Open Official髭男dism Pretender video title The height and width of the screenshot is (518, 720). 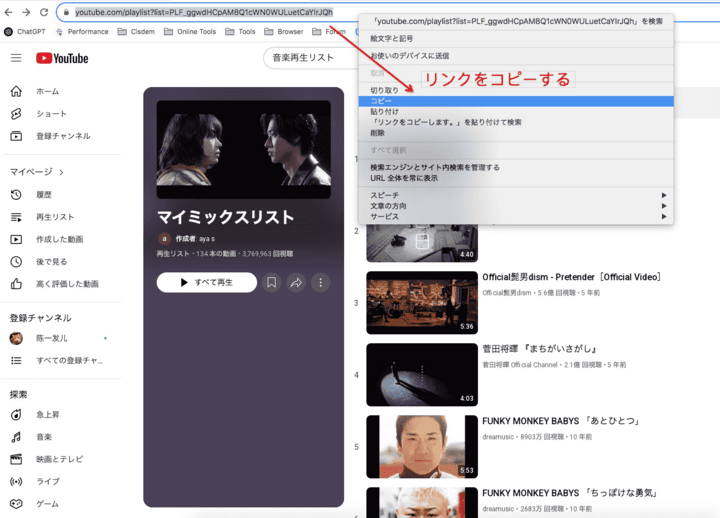point(571,277)
